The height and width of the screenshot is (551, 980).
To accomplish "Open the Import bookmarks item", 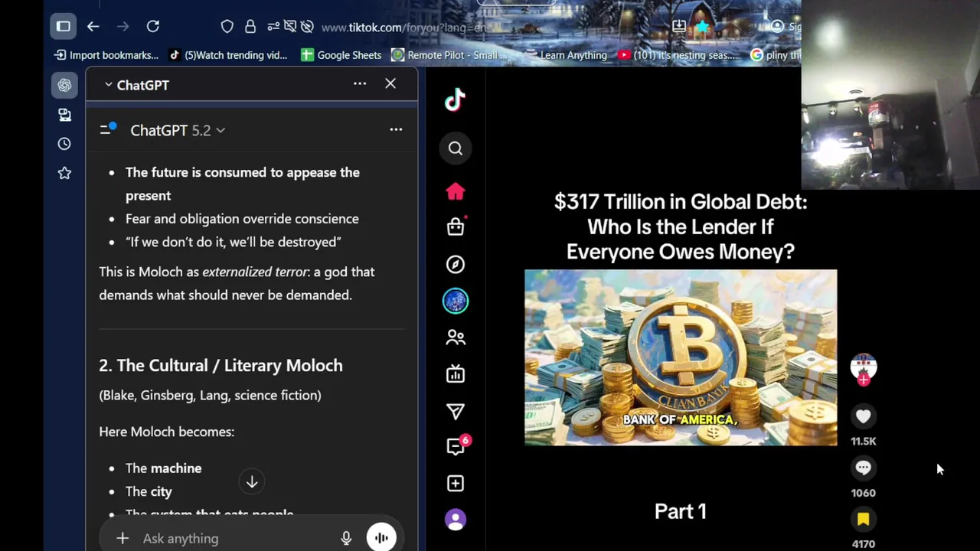I will click(106, 55).
